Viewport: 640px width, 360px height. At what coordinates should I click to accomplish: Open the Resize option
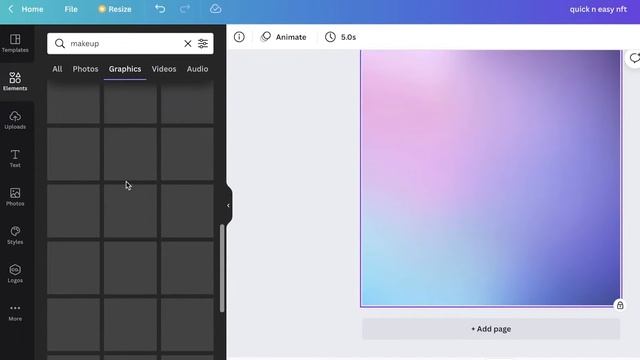pos(115,9)
